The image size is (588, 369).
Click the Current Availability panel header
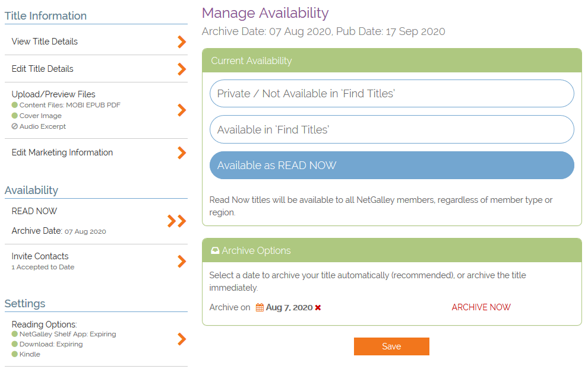click(391, 61)
